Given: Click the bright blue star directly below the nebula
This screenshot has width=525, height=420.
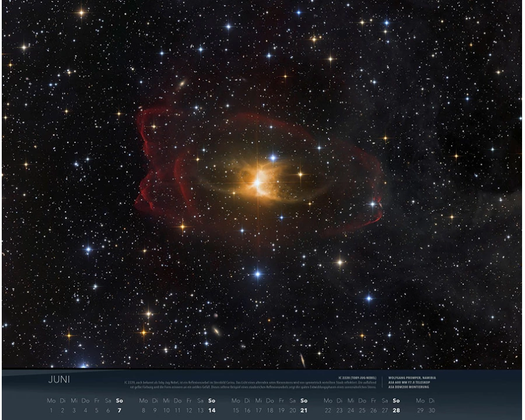Looking at the screenshot, I should [x=257, y=273].
